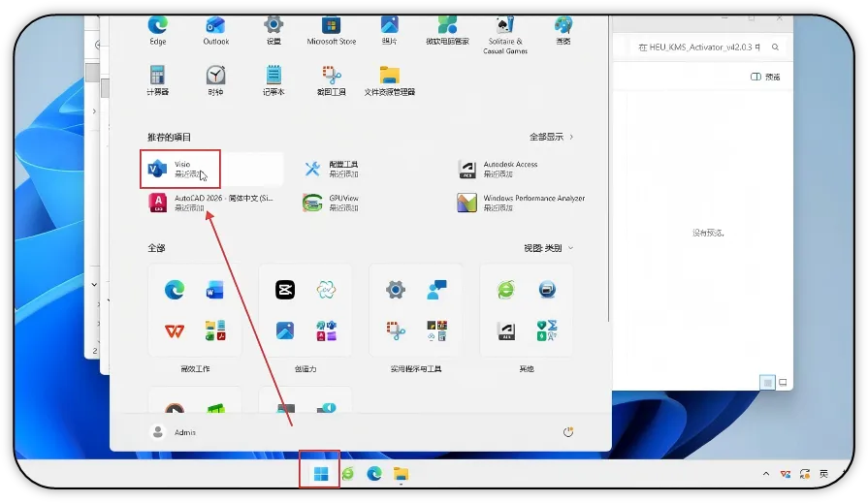Expand the hidden tray icons chevron
The height and width of the screenshot is (503, 868).
pos(766,474)
